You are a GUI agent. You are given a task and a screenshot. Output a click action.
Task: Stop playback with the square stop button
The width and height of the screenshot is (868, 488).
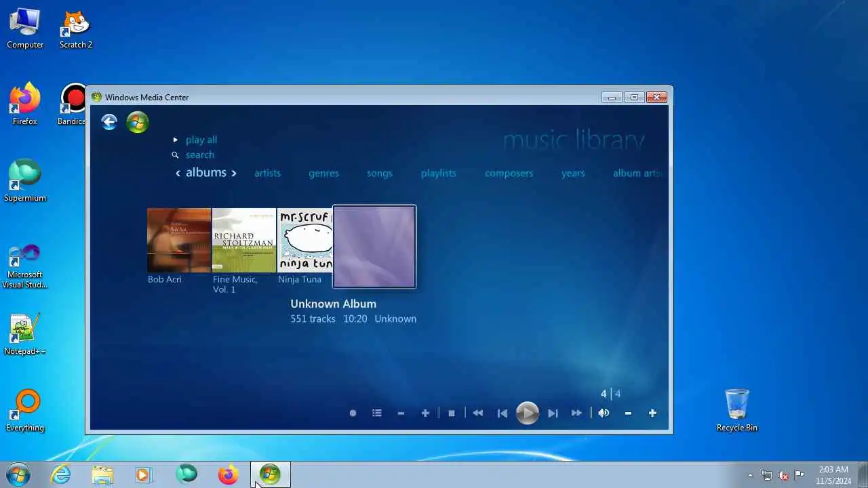452,413
